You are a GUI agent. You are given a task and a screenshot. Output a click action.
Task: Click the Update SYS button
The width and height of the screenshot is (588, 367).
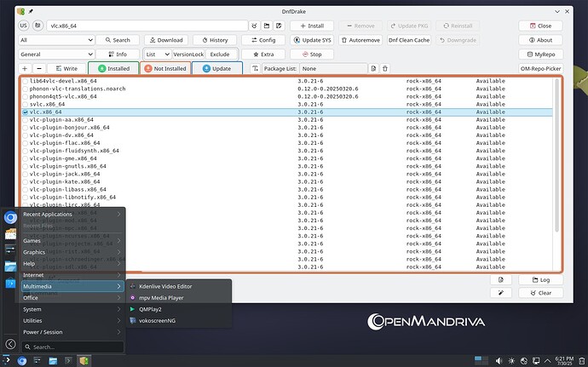click(x=312, y=40)
